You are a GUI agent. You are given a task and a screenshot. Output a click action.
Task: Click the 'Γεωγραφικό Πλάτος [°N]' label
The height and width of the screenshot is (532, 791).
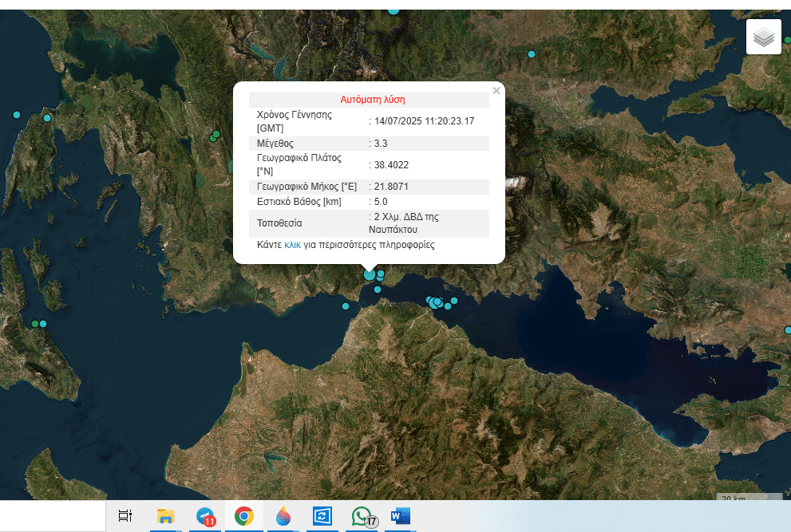click(299, 164)
